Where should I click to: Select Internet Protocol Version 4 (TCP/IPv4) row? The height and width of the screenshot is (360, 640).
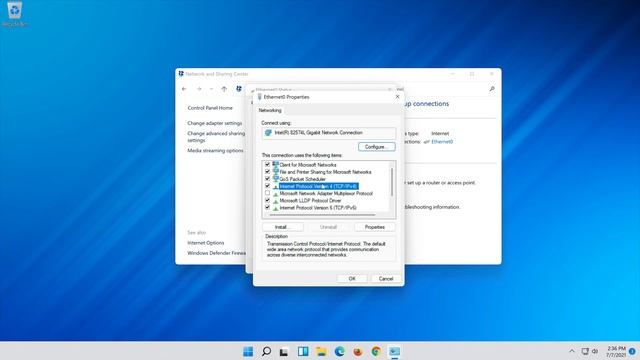318,186
